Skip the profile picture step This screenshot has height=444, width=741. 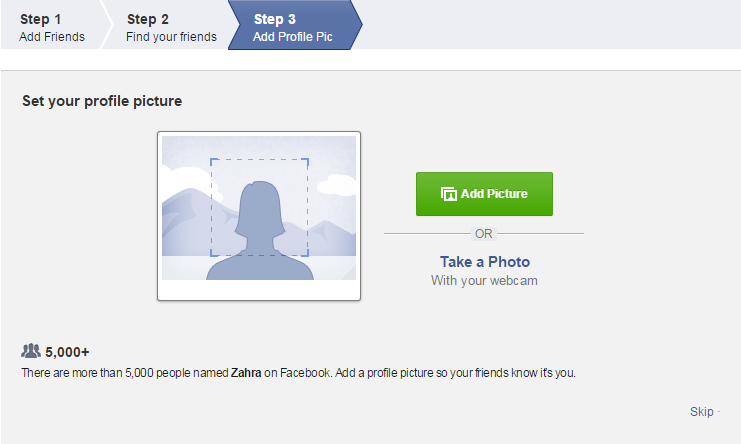(x=701, y=412)
